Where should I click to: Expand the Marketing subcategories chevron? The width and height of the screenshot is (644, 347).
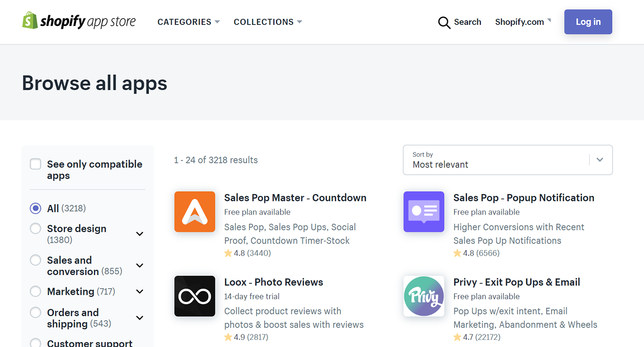pyautogui.click(x=140, y=291)
